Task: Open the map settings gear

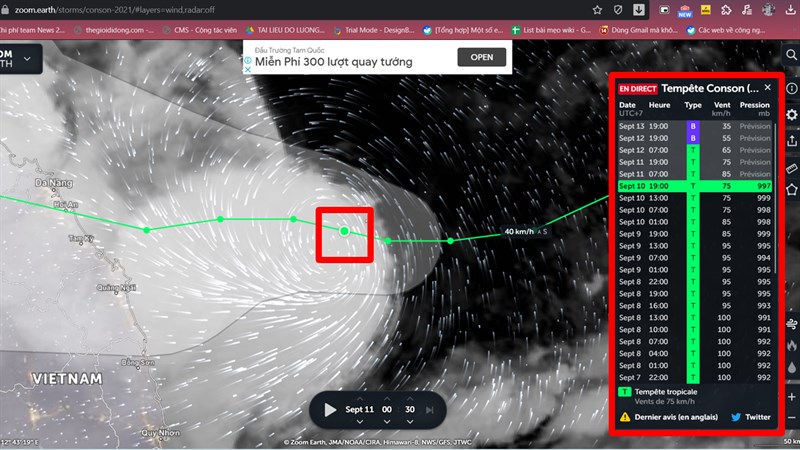Action: click(792, 115)
